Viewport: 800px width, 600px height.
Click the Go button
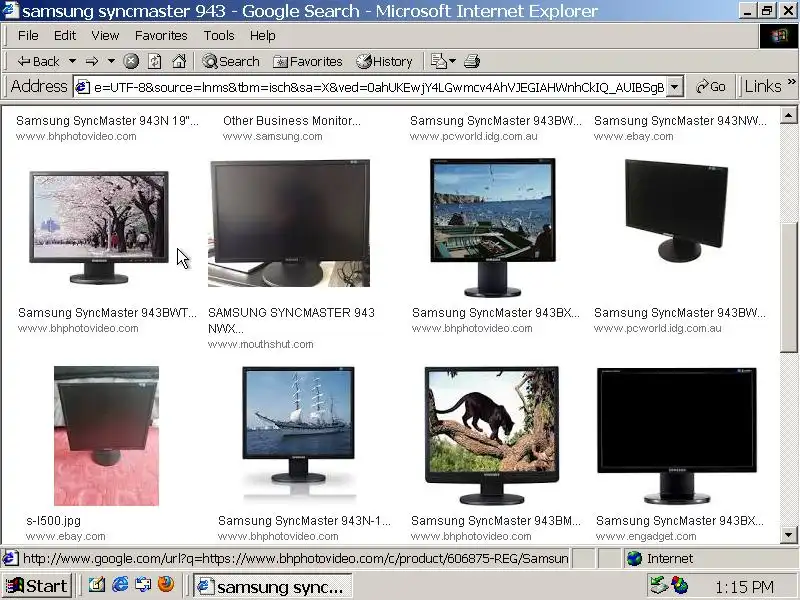(711, 87)
